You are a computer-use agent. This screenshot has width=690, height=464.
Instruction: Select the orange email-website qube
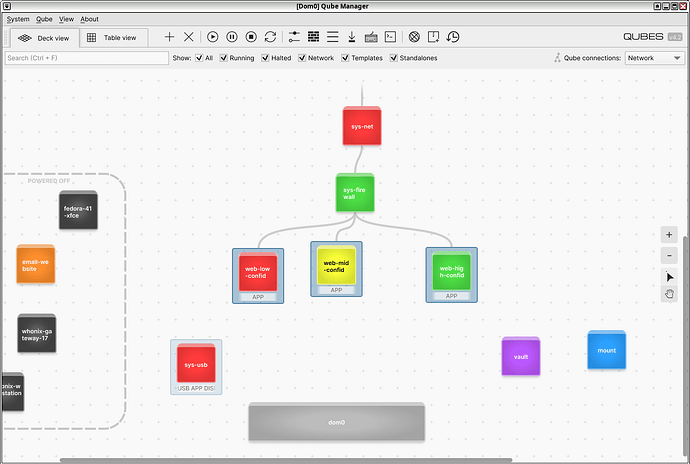pos(36,264)
